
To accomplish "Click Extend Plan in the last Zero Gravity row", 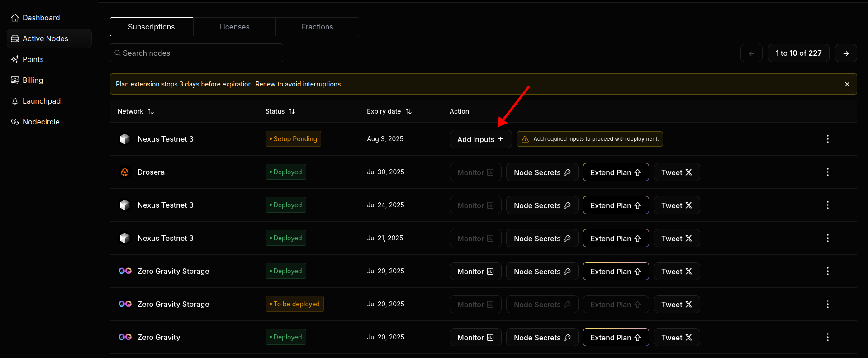I will click(616, 337).
